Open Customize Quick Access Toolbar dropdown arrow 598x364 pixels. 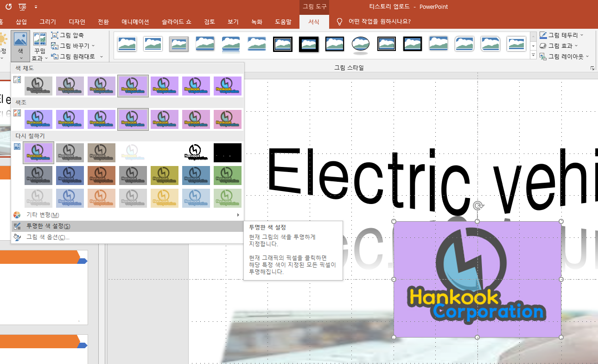[36, 7]
